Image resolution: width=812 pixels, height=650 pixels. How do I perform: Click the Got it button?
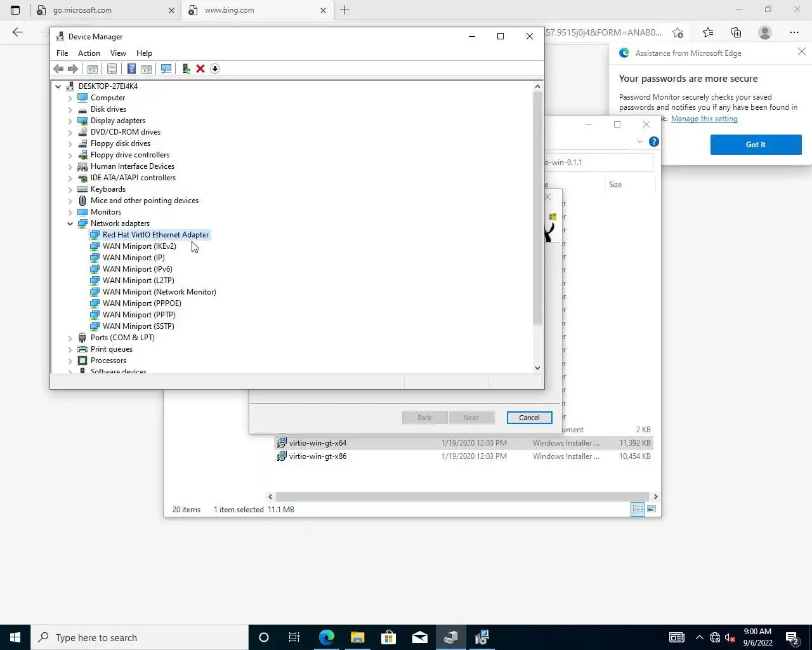(x=756, y=145)
